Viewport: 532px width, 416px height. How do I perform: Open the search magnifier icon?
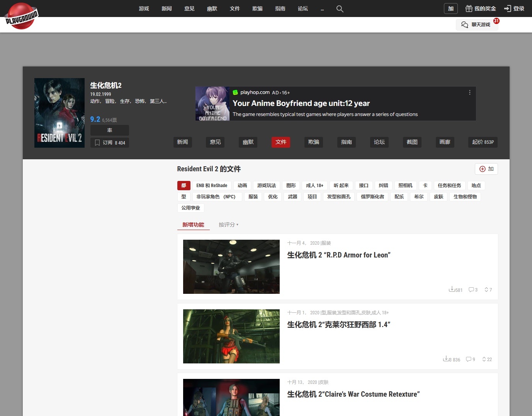click(340, 9)
